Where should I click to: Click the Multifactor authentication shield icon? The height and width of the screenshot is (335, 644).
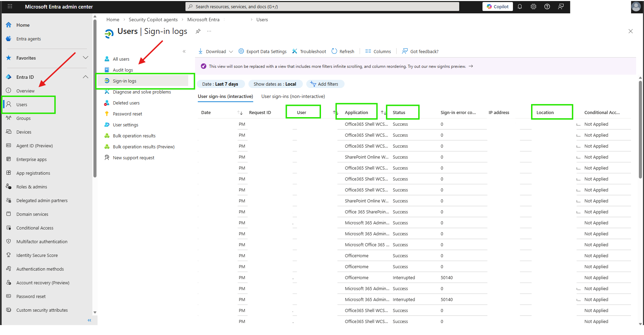point(9,241)
